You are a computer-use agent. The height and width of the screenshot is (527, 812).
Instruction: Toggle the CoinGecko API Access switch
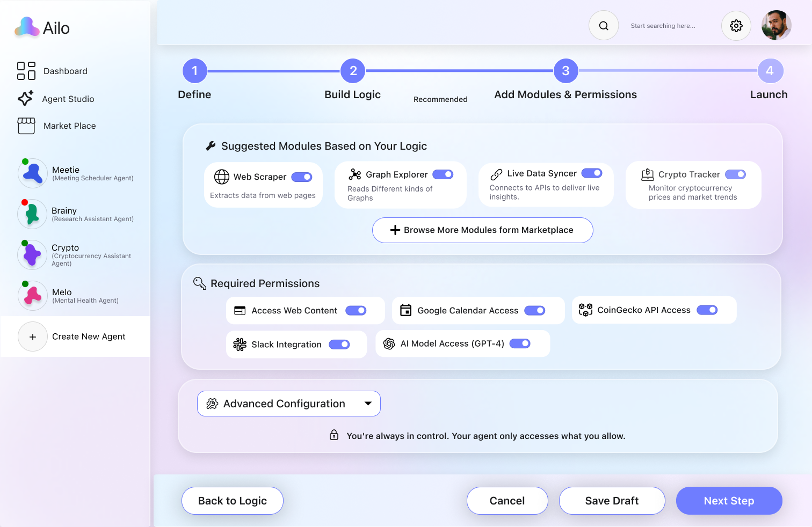(x=707, y=310)
